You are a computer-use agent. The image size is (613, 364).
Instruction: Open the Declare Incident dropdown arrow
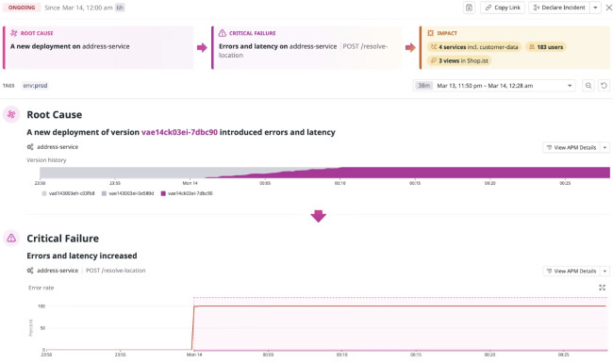tap(595, 8)
